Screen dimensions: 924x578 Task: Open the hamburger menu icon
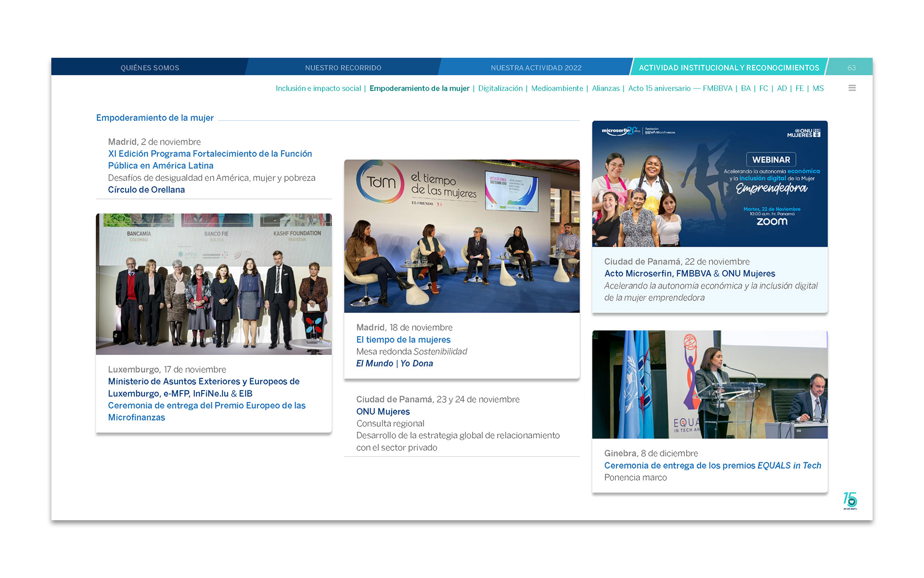(x=852, y=88)
